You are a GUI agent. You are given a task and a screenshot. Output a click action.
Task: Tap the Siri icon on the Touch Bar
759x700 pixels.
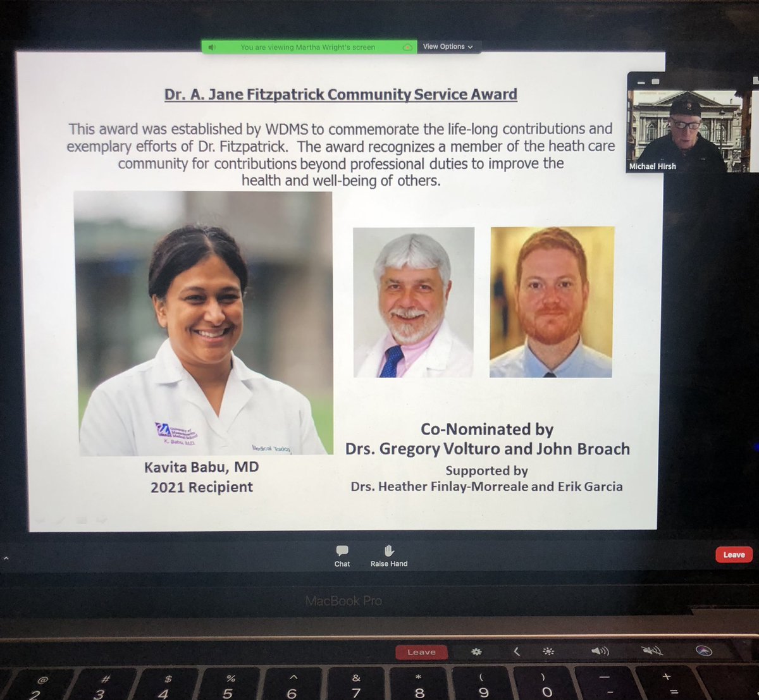click(x=703, y=651)
